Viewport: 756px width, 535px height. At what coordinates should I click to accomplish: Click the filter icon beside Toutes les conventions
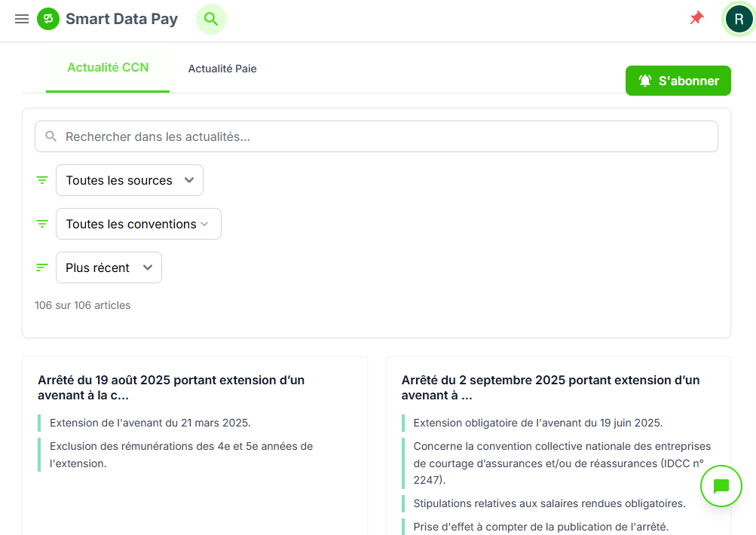click(42, 224)
